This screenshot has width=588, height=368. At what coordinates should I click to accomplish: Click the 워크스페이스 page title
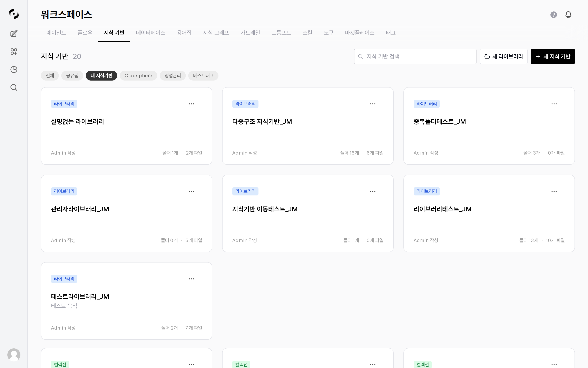click(x=66, y=15)
